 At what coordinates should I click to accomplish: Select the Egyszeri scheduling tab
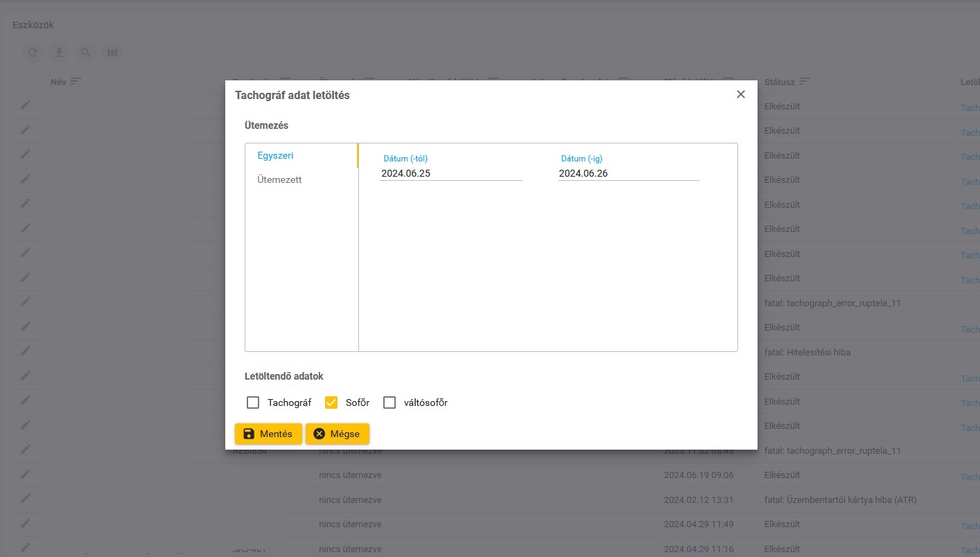(x=276, y=155)
